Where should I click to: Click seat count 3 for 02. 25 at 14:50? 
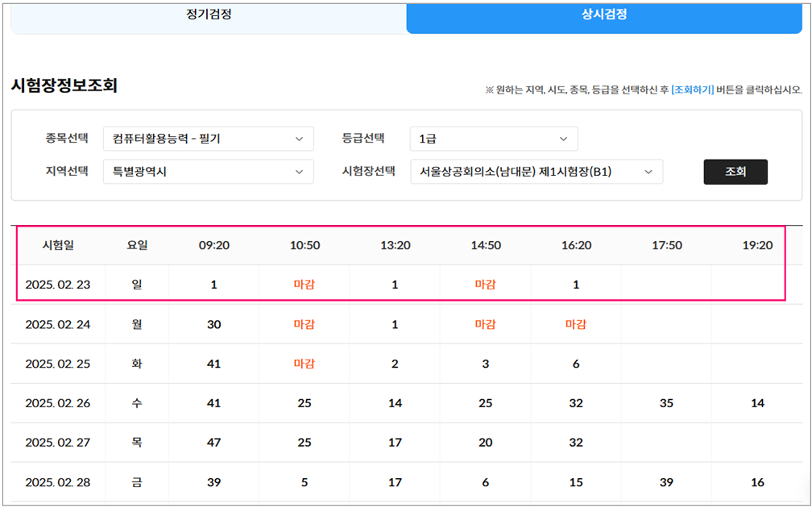pos(486,364)
